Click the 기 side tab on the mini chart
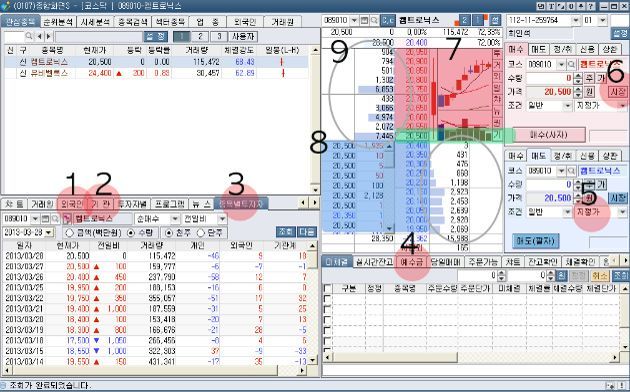Image resolution: width=630 pixels, height=392 pixels. [497, 136]
